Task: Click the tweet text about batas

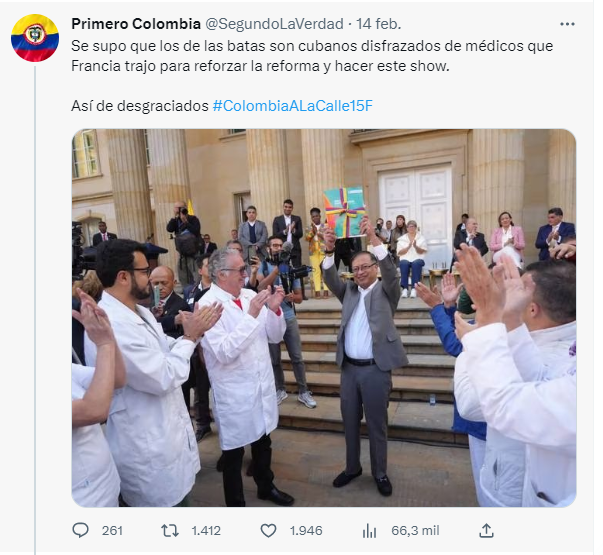Action: tap(312, 56)
